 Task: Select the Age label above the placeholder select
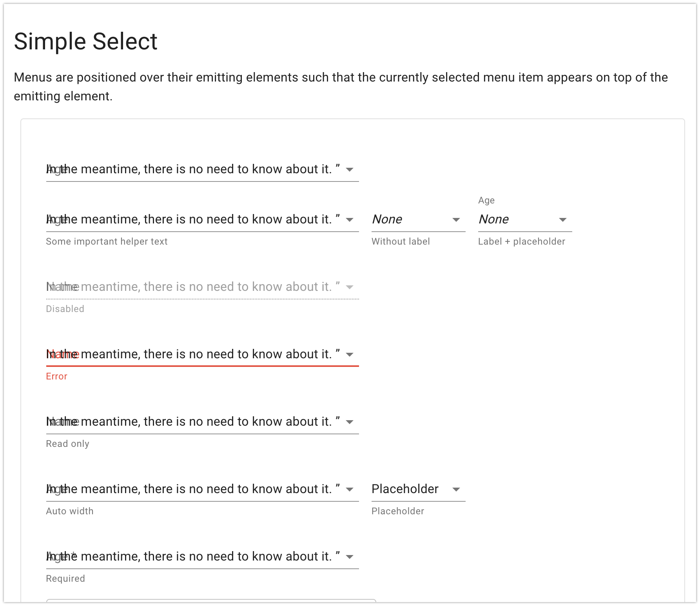click(486, 200)
